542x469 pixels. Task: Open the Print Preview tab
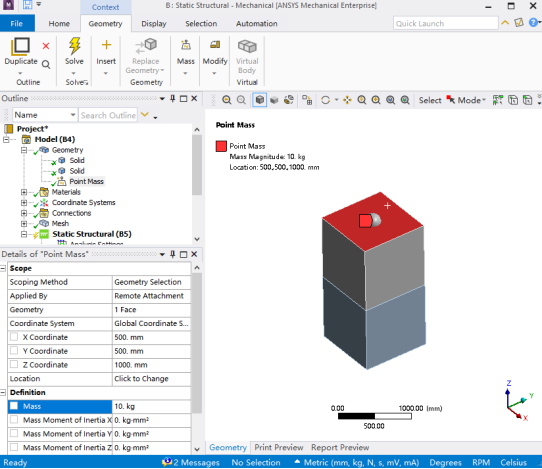(279, 447)
